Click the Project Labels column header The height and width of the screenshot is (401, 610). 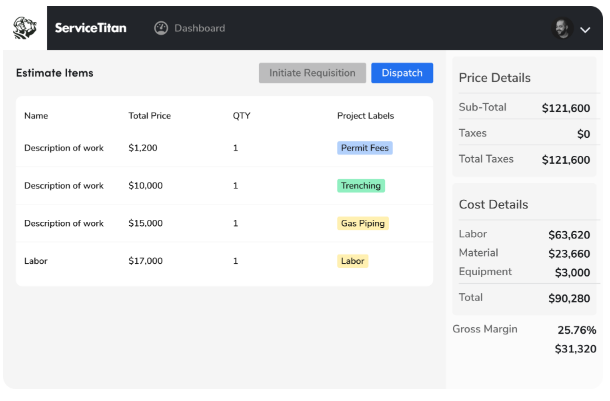pos(365,116)
